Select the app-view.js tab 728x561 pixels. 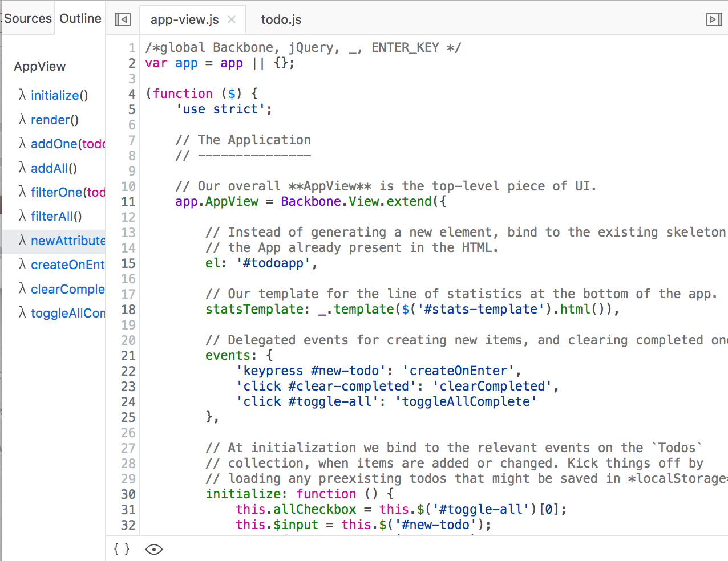tap(185, 19)
